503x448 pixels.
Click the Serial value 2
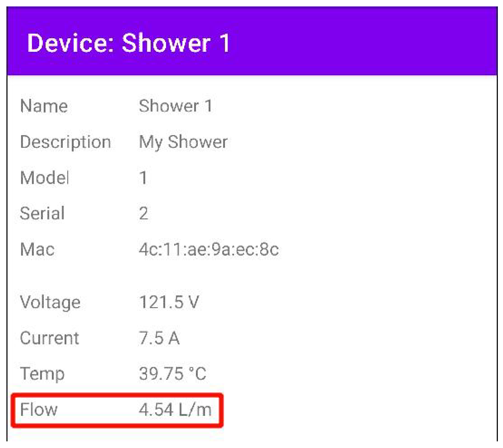pyautogui.click(x=144, y=213)
